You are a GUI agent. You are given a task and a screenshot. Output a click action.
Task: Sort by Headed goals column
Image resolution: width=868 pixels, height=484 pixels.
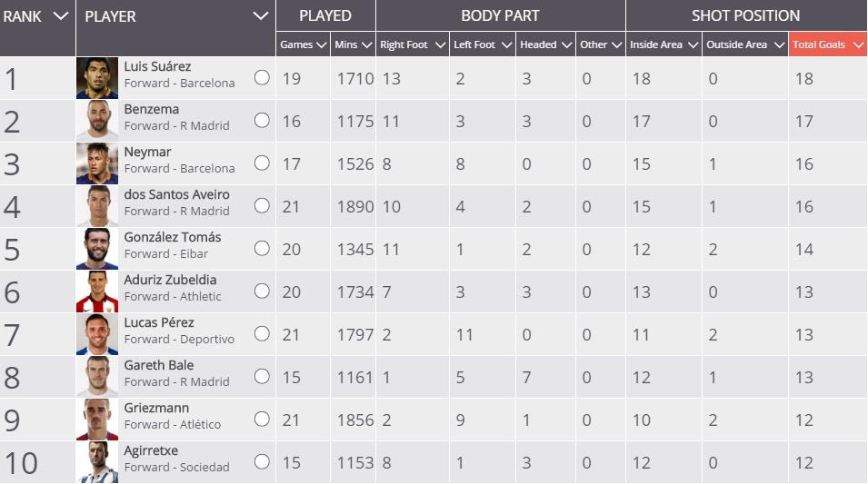pyautogui.click(x=545, y=44)
